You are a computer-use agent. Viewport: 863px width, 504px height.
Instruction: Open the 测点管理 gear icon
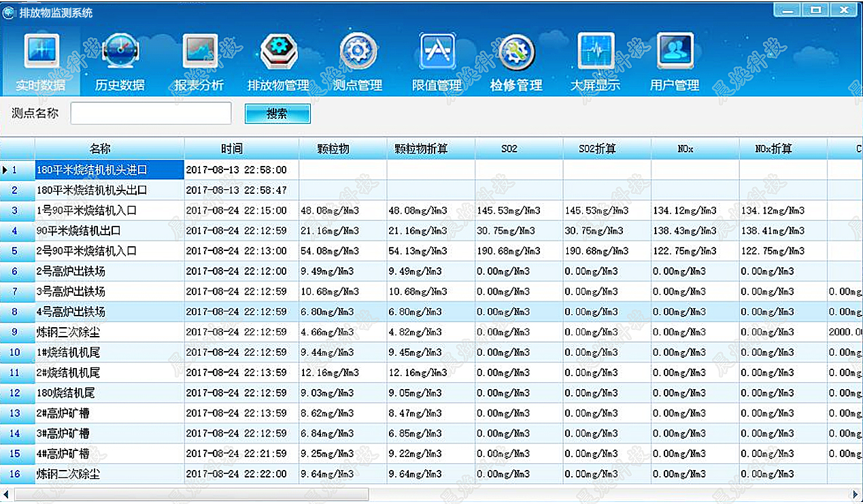click(358, 53)
